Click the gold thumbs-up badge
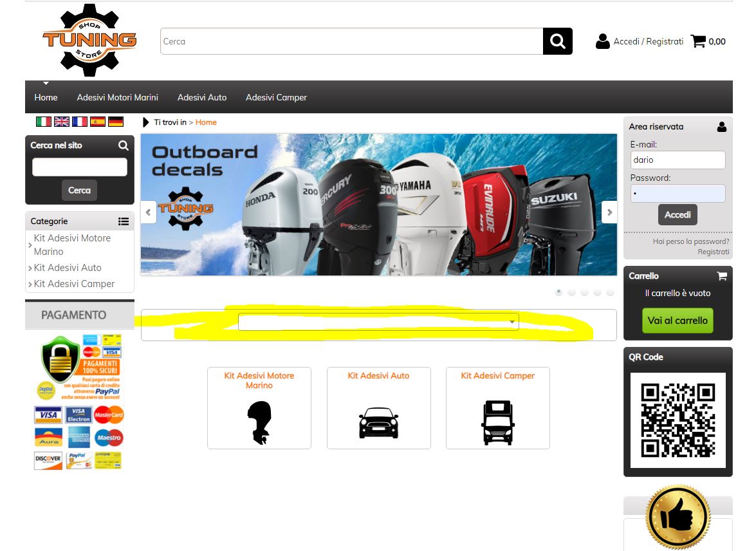 coord(678,517)
